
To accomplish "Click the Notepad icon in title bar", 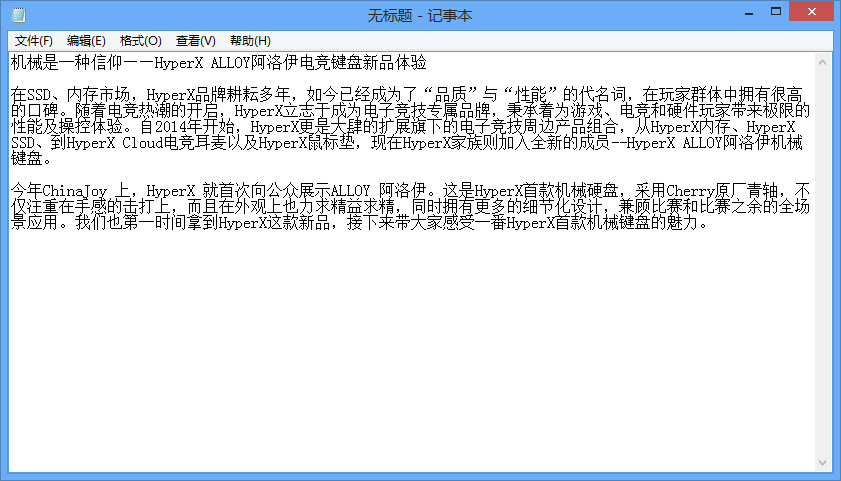I will click(19, 14).
